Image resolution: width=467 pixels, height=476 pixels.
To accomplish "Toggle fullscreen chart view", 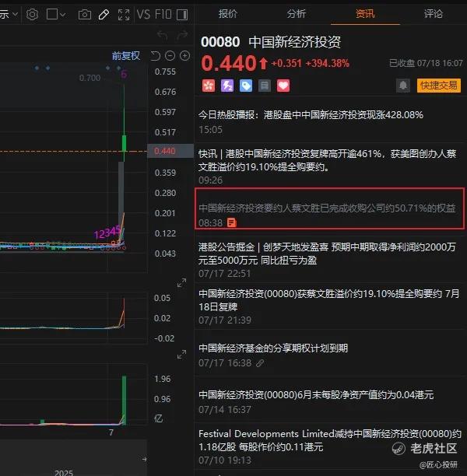I will [x=124, y=15].
